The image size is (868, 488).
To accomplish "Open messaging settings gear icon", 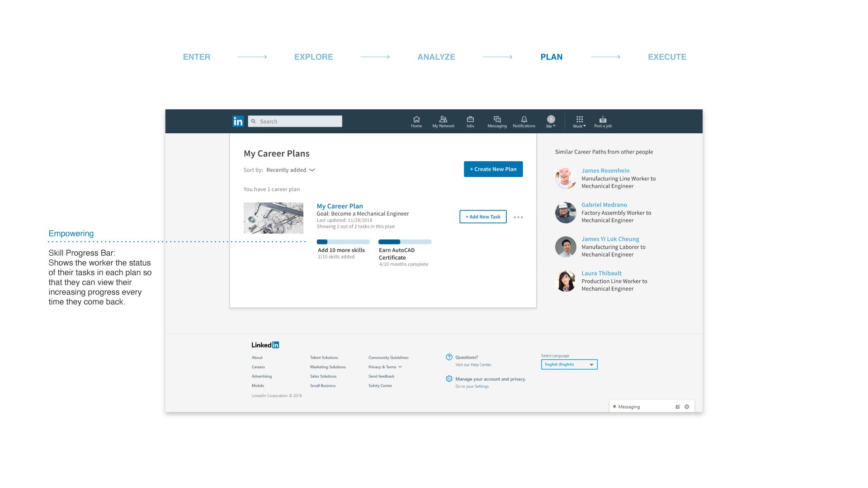I will 687,407.
